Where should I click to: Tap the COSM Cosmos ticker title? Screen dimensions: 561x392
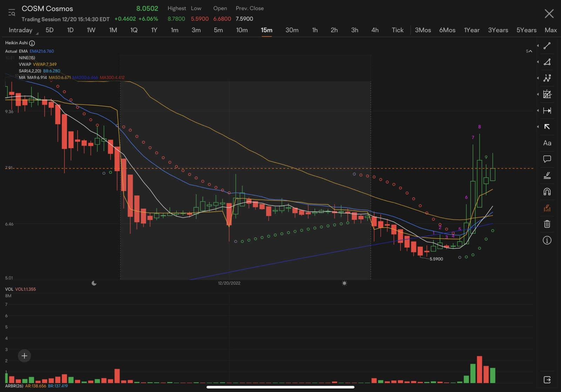coord(47,9)
